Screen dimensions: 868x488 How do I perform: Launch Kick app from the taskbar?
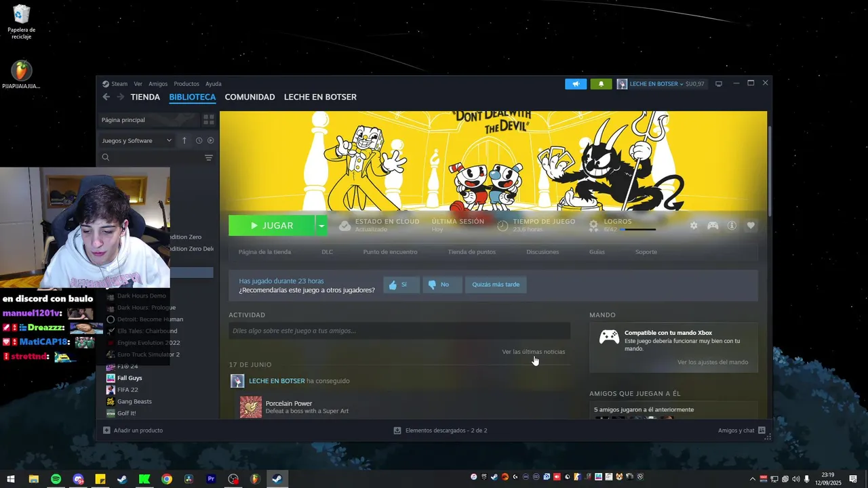coord(144,479)
